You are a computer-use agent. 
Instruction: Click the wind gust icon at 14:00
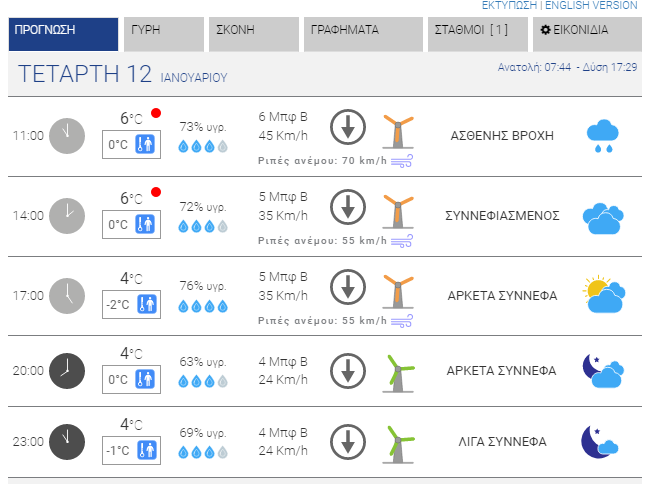(401, 241)
